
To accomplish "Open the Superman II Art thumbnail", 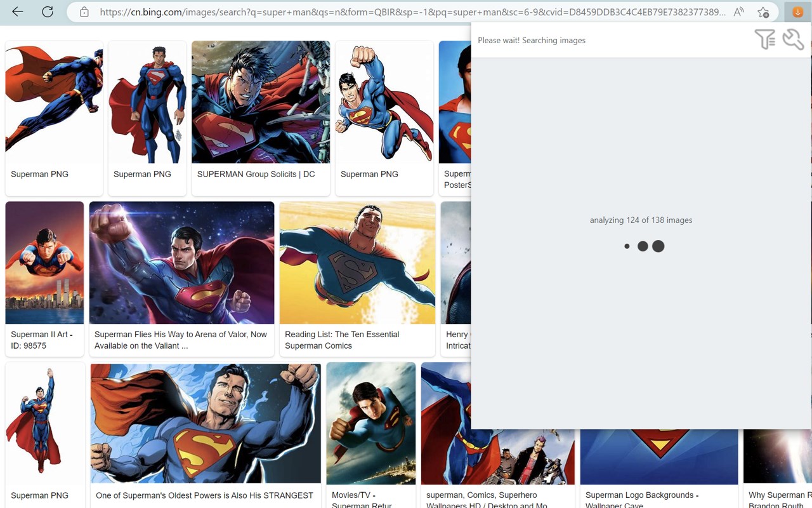I will [44, 263].
